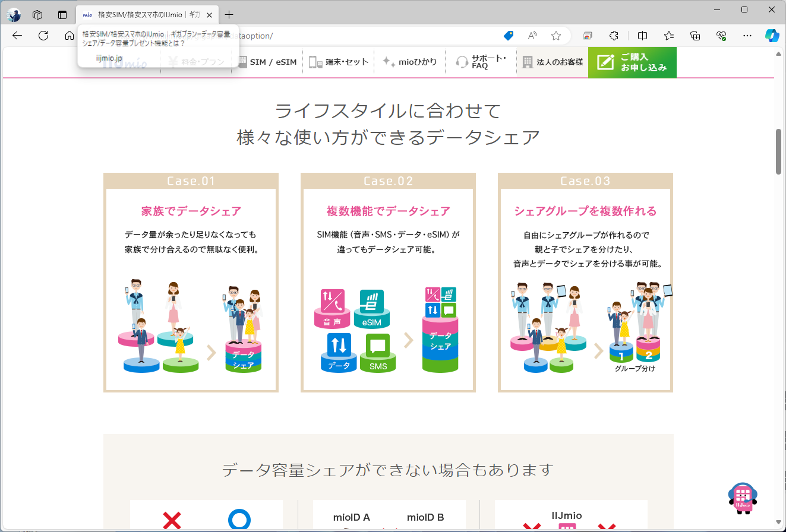The image size is (786, 532).
Task: Click the pink 音声 voice icon
Action: (x=332, y=308)
